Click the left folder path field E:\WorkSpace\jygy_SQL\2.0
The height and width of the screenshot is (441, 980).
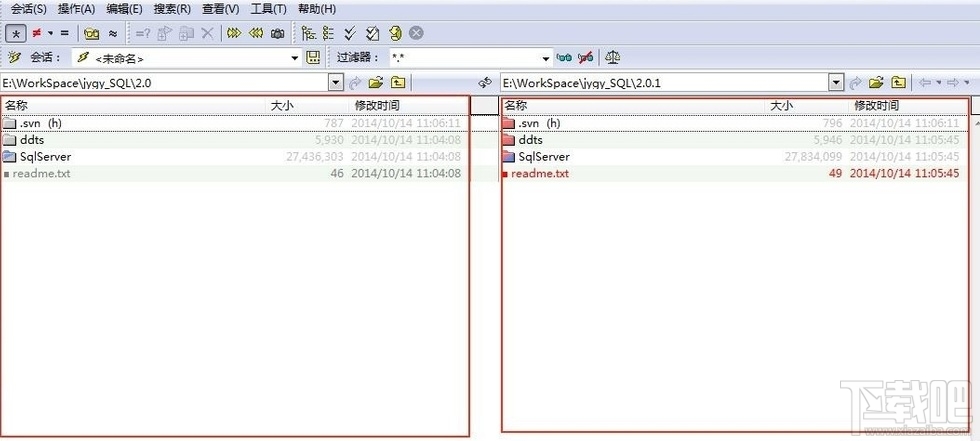(164, 82)
